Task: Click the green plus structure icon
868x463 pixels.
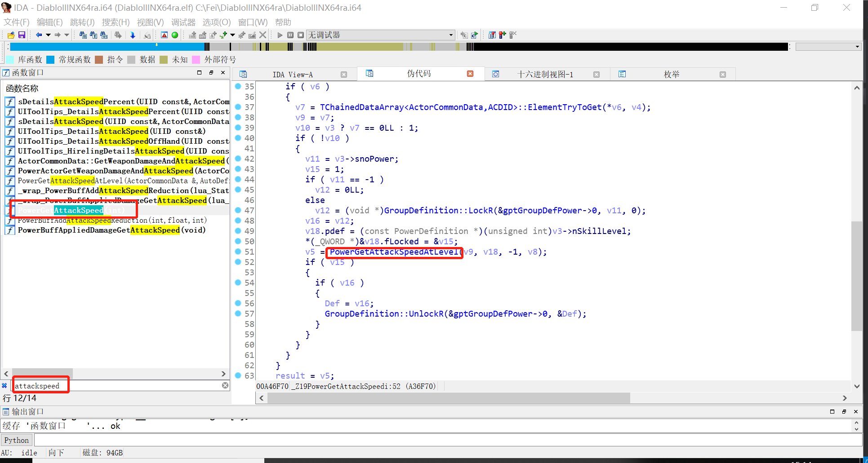Action: pyautogui.click(x=223, y=35)
